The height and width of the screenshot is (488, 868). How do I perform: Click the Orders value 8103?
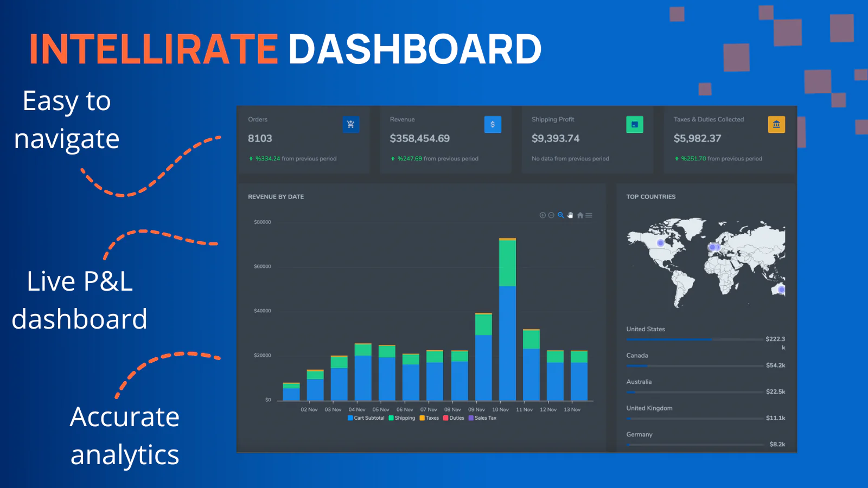click(260, 138)
